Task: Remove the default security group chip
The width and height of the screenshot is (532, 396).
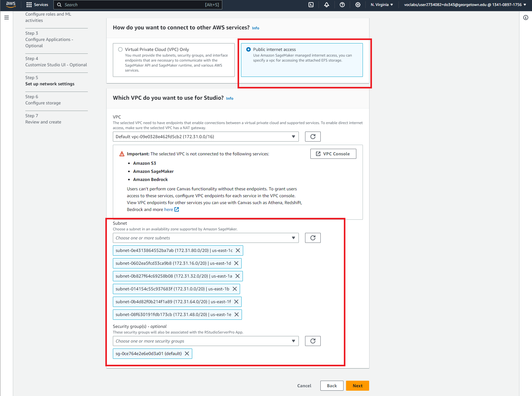Action: click(x=187, y=353)
